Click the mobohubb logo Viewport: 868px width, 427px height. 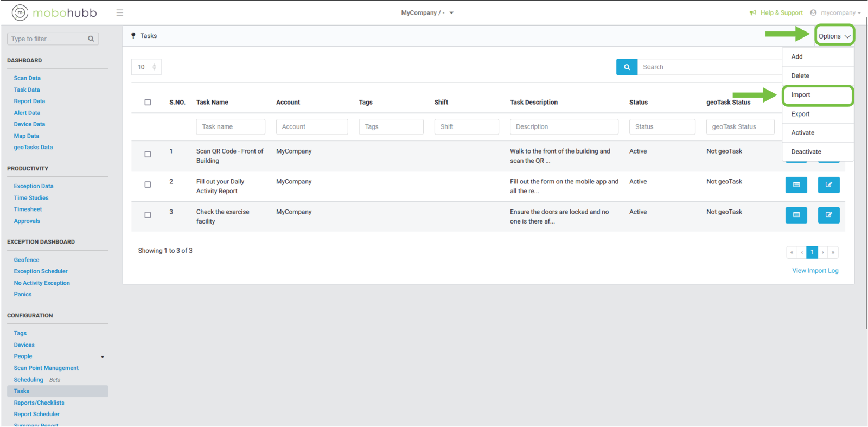[54, 12]
